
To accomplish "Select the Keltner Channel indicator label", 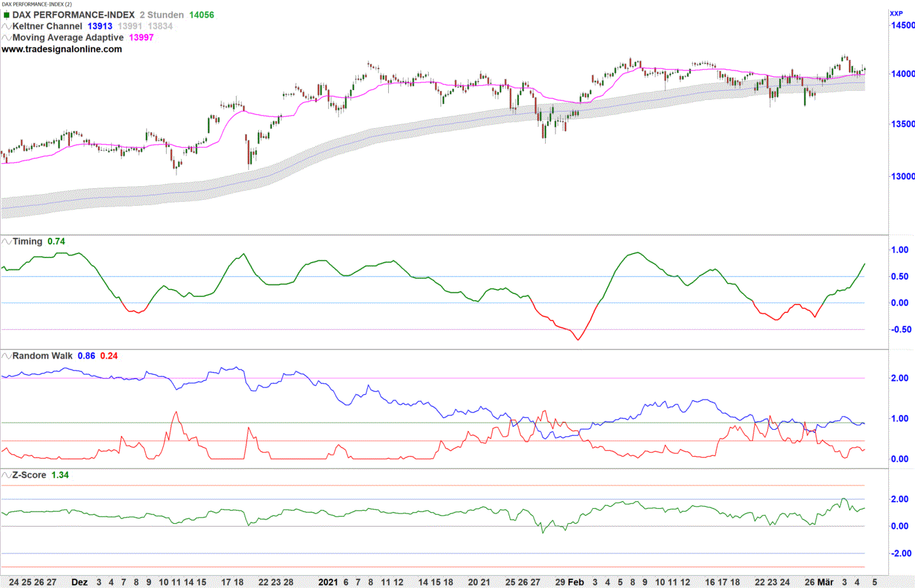I will pyautogui.click(x=48, y=26).
